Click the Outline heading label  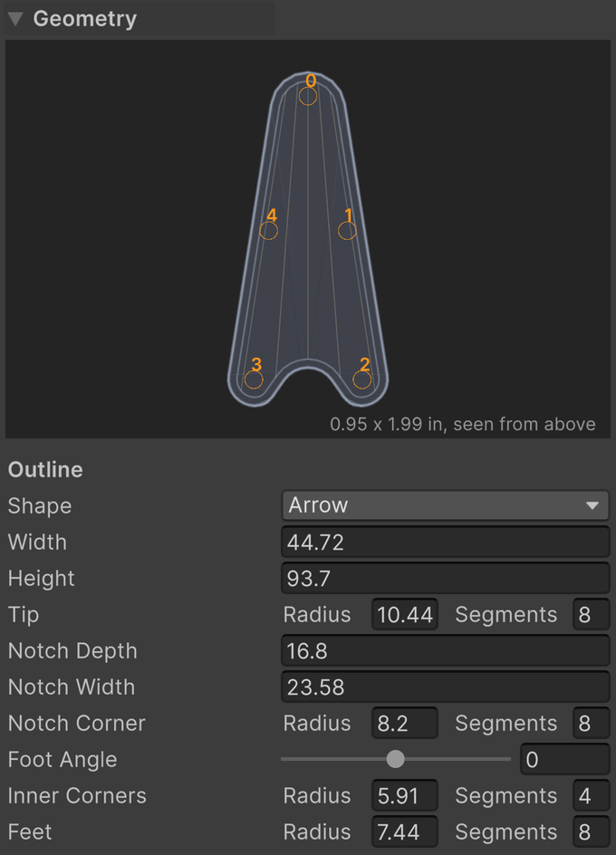click(45, 469)
